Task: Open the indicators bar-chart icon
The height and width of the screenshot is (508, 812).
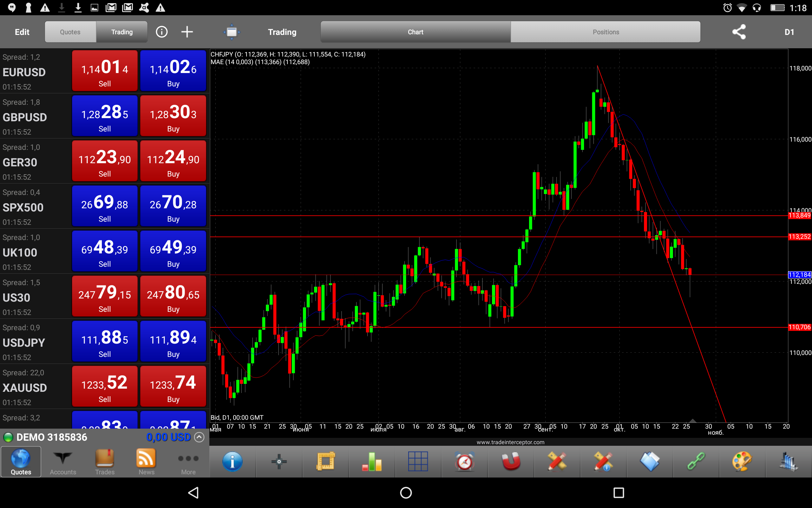Action: click(x=372, y=462)
